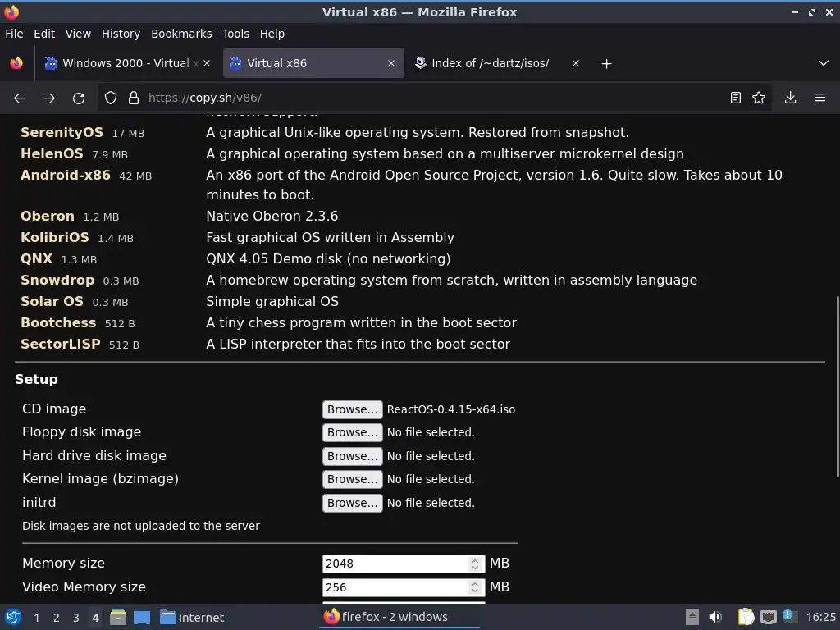Browse for an initrd file

(x=353, y=503)
